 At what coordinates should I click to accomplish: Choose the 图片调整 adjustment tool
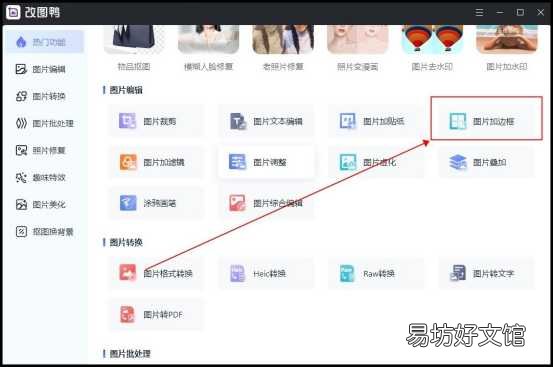point(266,162)
